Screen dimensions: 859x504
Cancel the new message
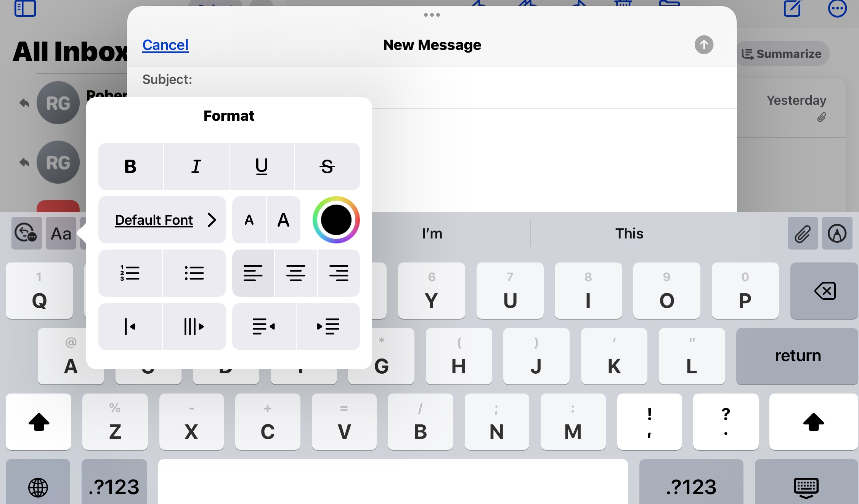coord(165,45)
